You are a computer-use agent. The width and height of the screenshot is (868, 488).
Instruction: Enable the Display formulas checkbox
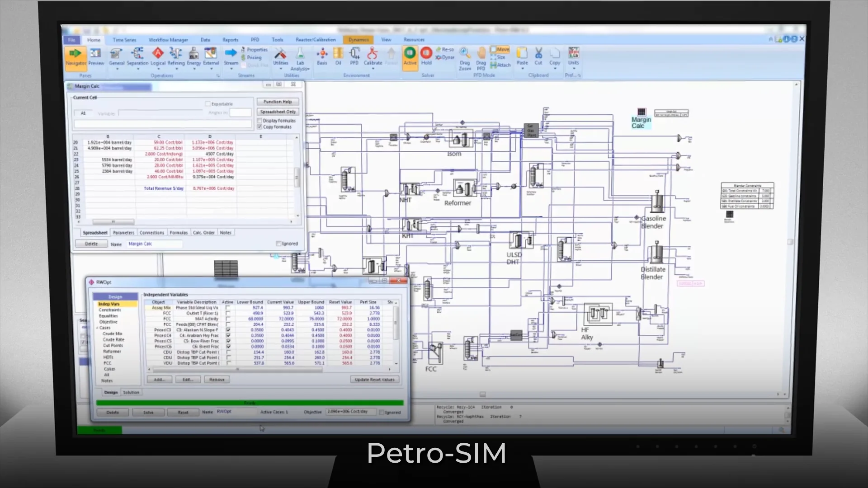[x=260, y=121]
